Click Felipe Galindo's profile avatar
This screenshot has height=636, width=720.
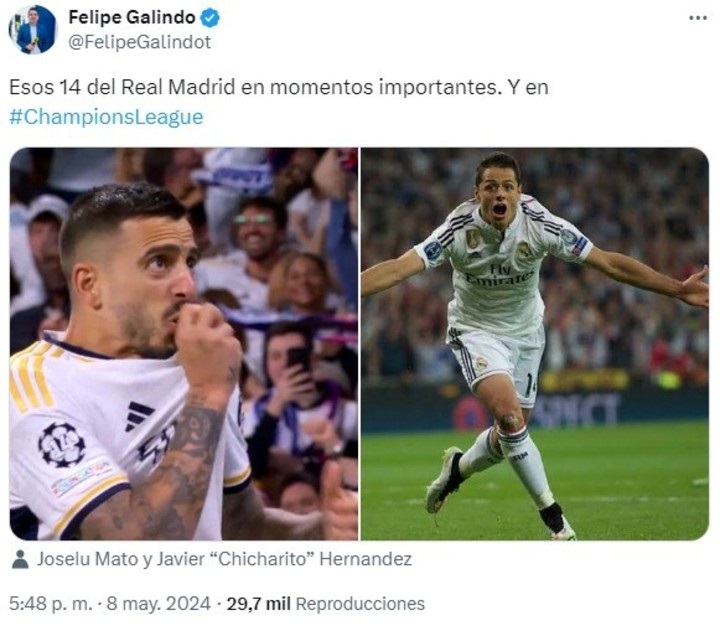pyautogui.click(x=33, y=30)
